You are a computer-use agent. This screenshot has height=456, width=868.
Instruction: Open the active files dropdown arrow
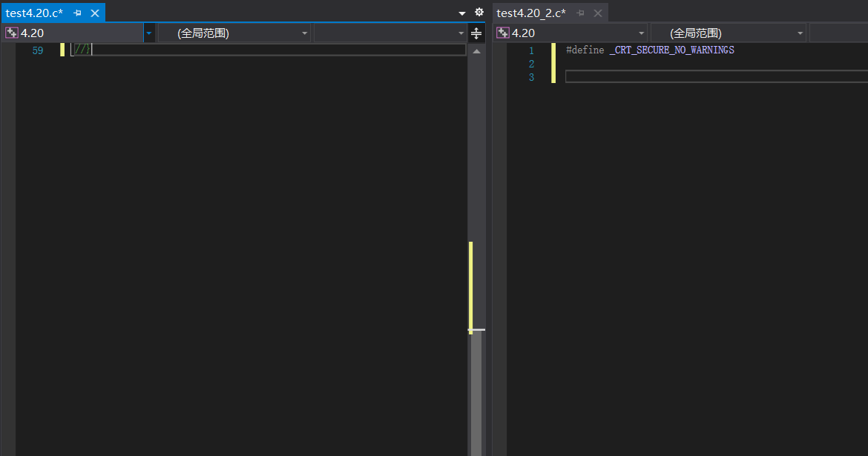[x=462, y=13]
